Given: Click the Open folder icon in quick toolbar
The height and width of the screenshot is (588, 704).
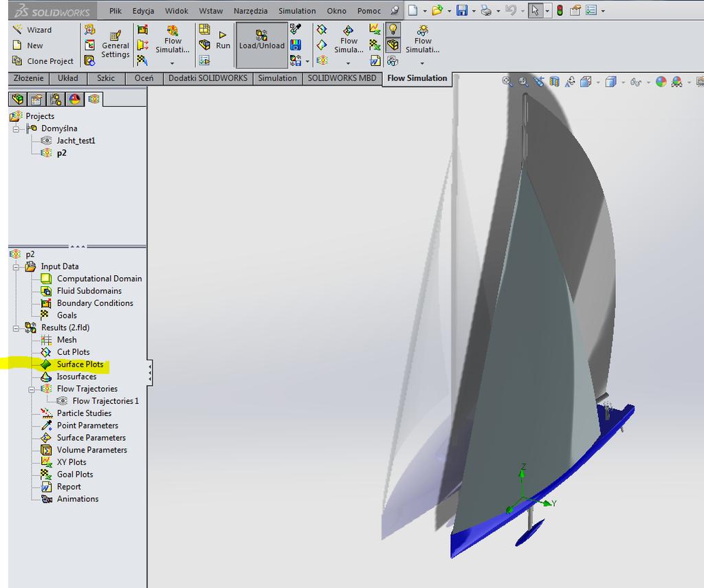Looking at the screenshot, I should click(x=437, y=10).
